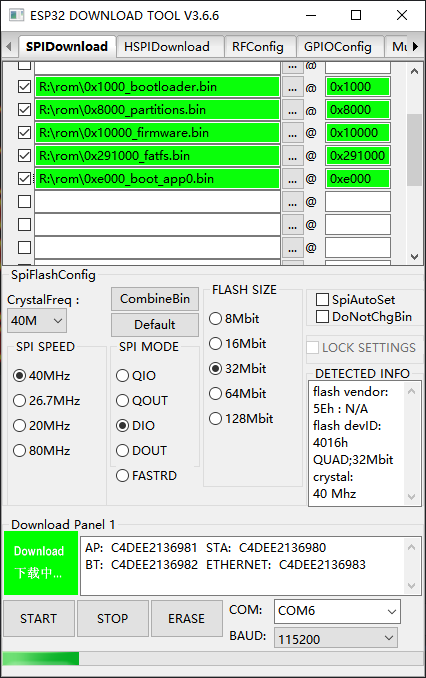Click the green Download status indicator
The height and width of the screenshot is (678, 426).
[41, 563]
